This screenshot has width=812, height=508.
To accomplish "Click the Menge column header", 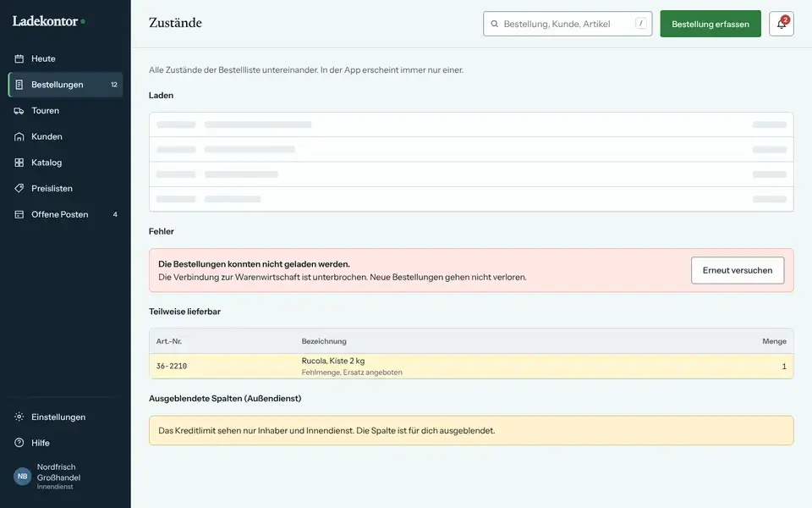I will (x=774, y=341).
